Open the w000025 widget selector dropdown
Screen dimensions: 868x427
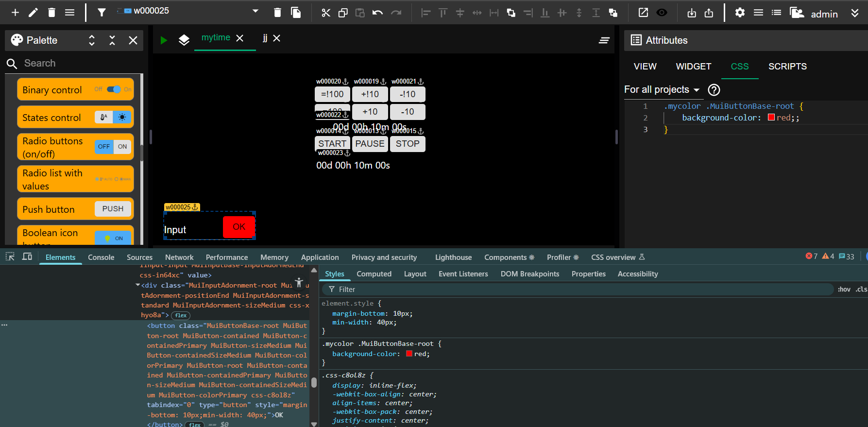pyautogui.click(x=255, y=11)
